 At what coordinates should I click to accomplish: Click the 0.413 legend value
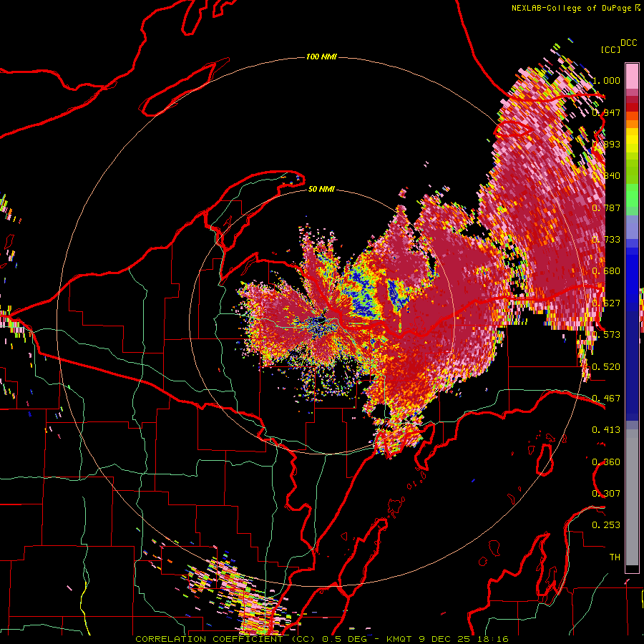click(606, 429)
